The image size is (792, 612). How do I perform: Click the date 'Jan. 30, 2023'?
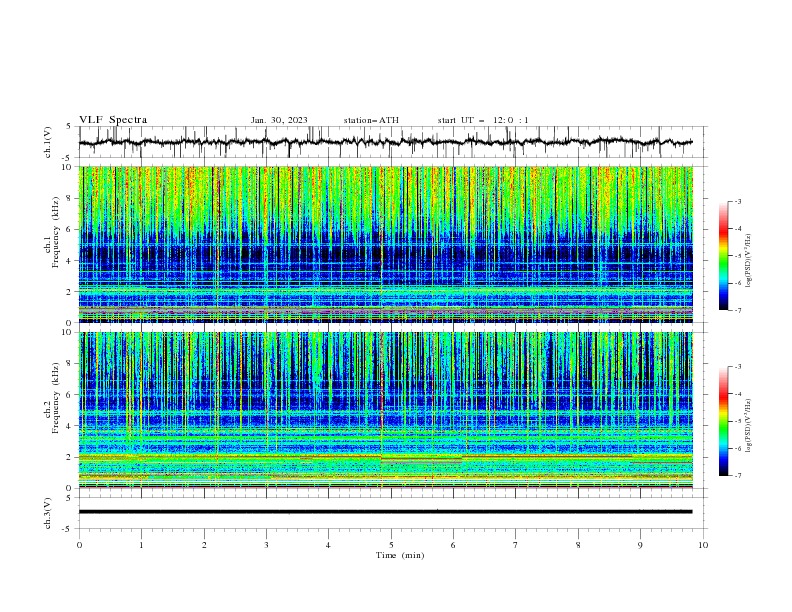279,120
